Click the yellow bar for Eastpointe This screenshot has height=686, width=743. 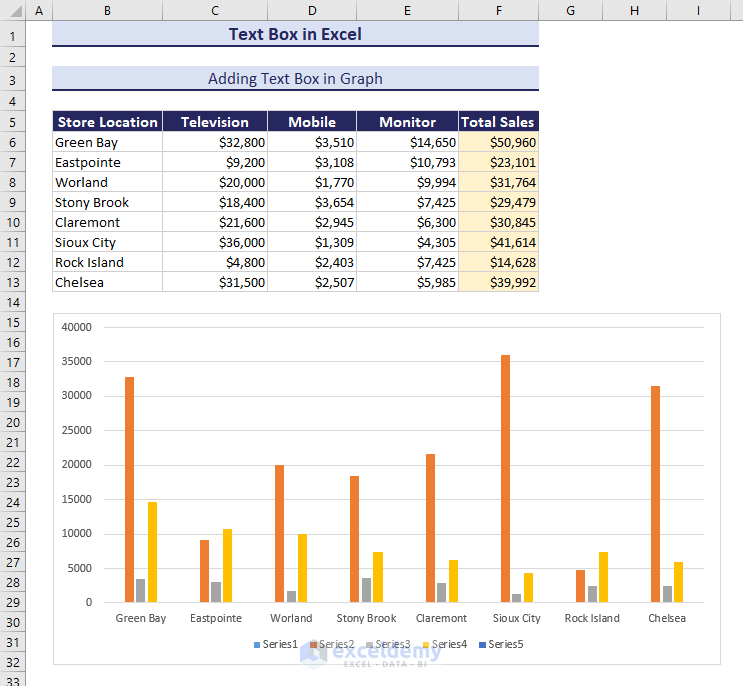click(227, 566)
